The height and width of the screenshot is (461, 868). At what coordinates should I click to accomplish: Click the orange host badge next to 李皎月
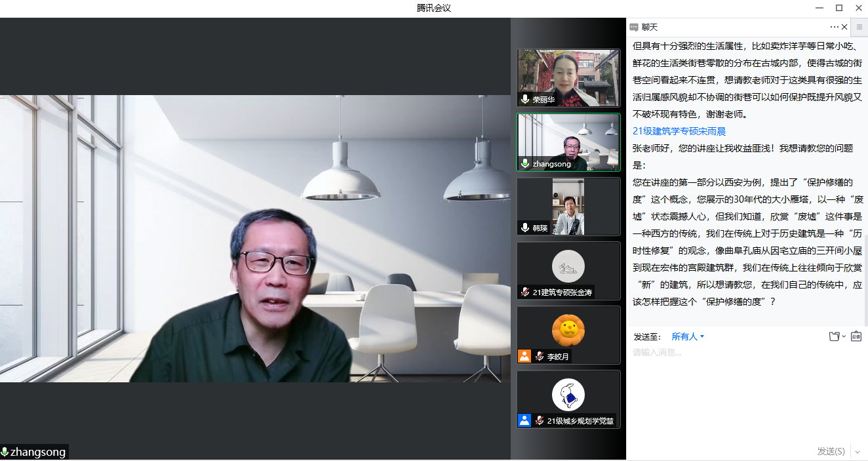524,356
